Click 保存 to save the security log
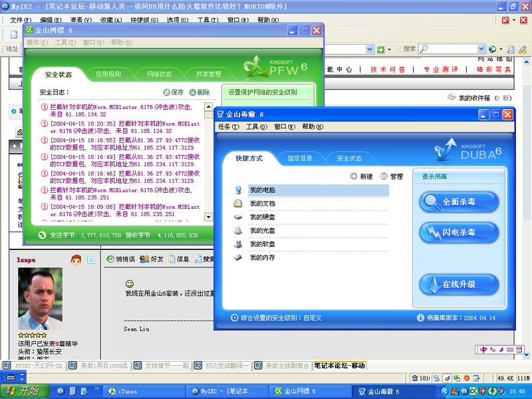Screen dimensions: 532x399 point(174,92)
